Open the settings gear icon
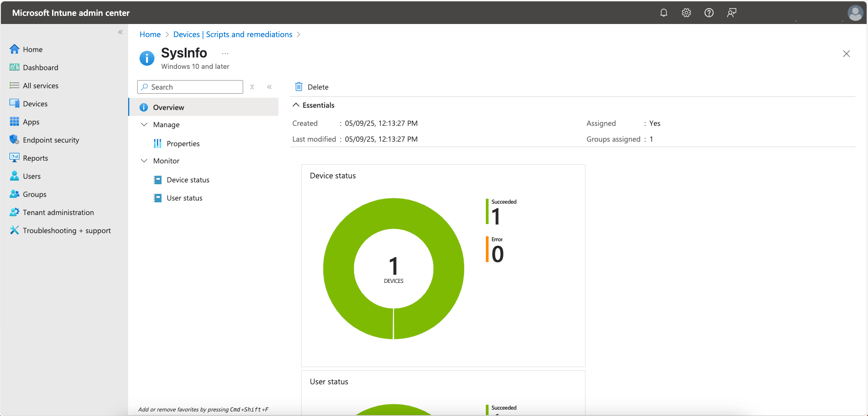The width and height of the screenshot is (868, 416). point(686,13)
